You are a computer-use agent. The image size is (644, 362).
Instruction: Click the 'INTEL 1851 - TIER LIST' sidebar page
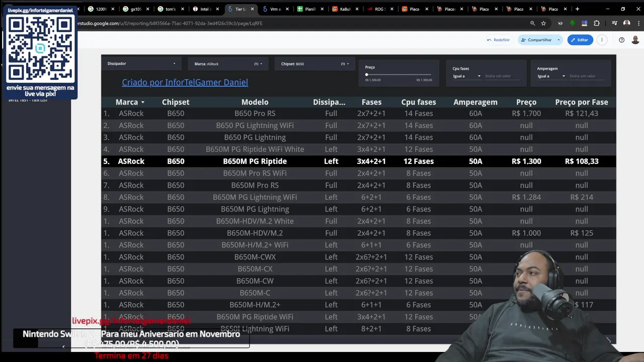pyautogui.click(x=28, y=100)
